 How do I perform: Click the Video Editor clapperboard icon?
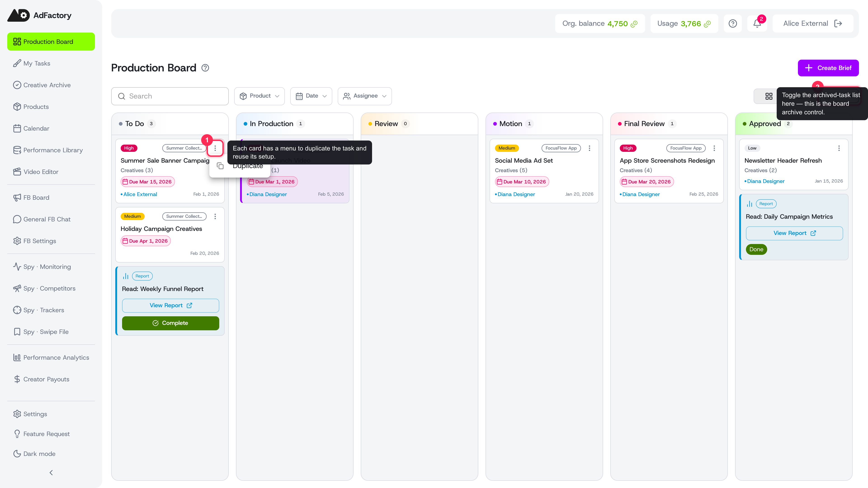coord(17,172)
